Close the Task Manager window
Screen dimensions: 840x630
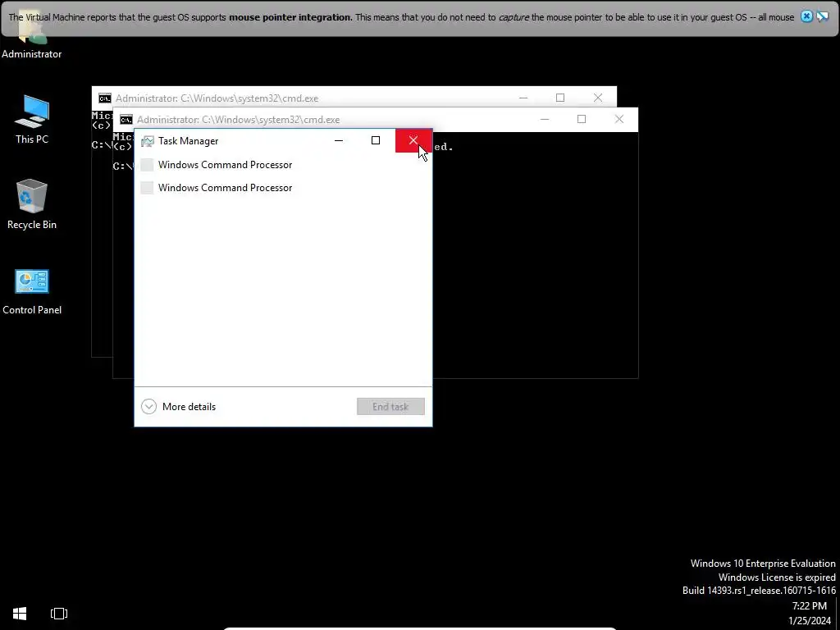413,140
